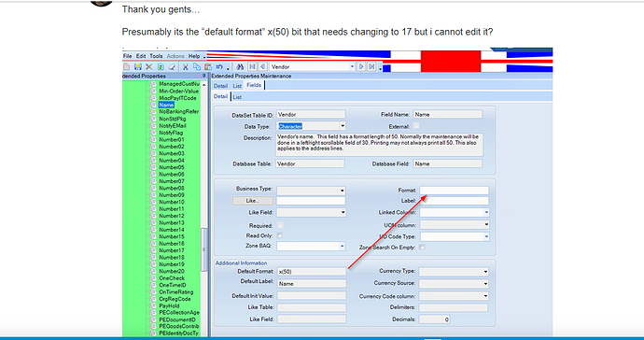Go to last record navigation arrow
The image size is (644, 340).
[371, 66]
